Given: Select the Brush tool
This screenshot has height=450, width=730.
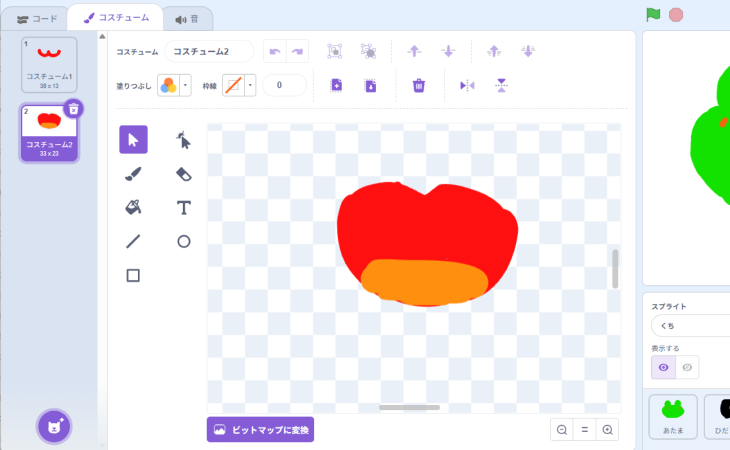Looking at the screenshot, I should click(x=133, y=174).
